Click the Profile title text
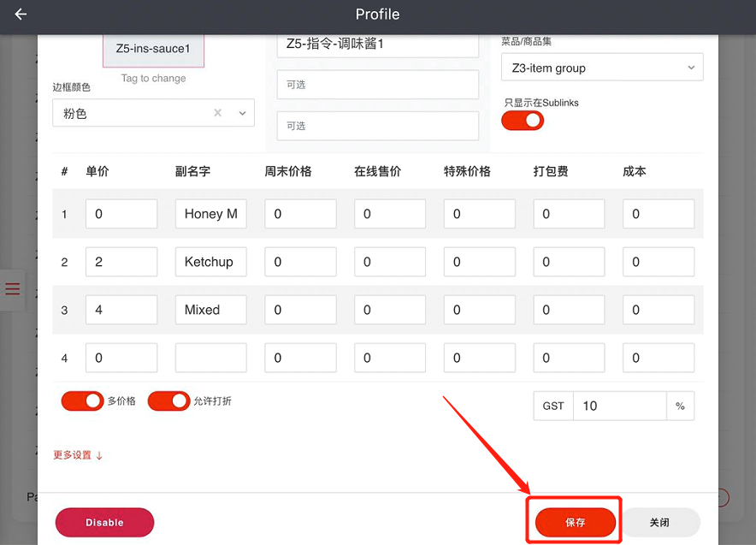Image resolution: width=756 pixels, height=545 pixels. pos(377,15)
